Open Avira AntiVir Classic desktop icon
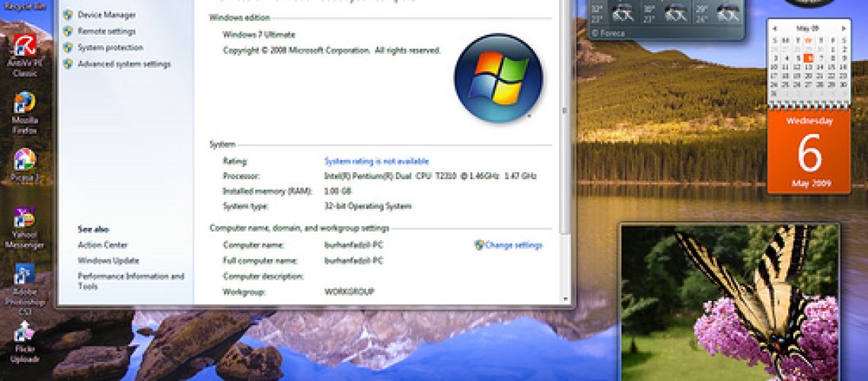The image size is (868, 381). 25,56
